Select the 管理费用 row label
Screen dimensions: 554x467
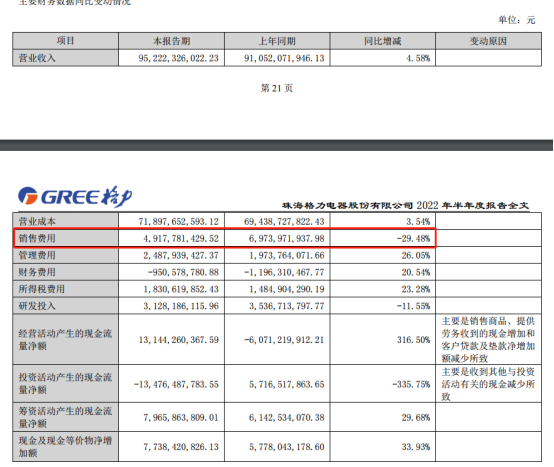[37, 255]
